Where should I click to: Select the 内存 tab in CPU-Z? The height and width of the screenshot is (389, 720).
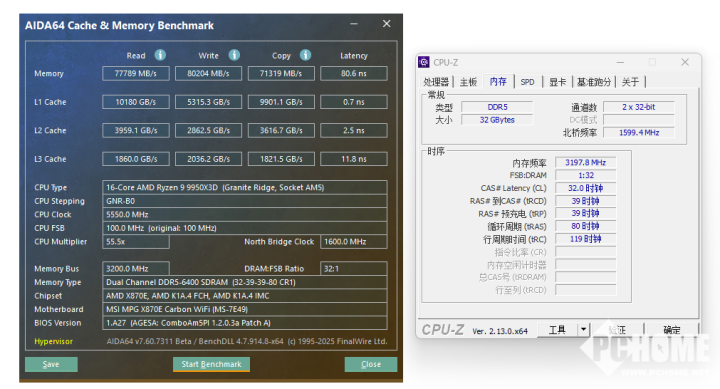tap(498, 81)
